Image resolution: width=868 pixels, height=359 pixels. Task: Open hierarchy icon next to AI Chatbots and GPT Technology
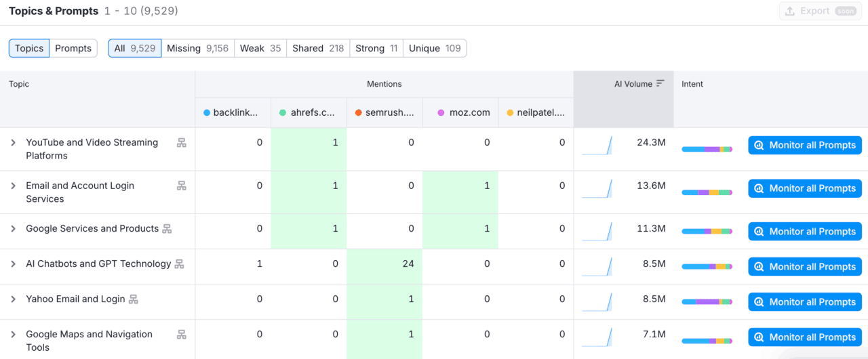pos(180,264)
